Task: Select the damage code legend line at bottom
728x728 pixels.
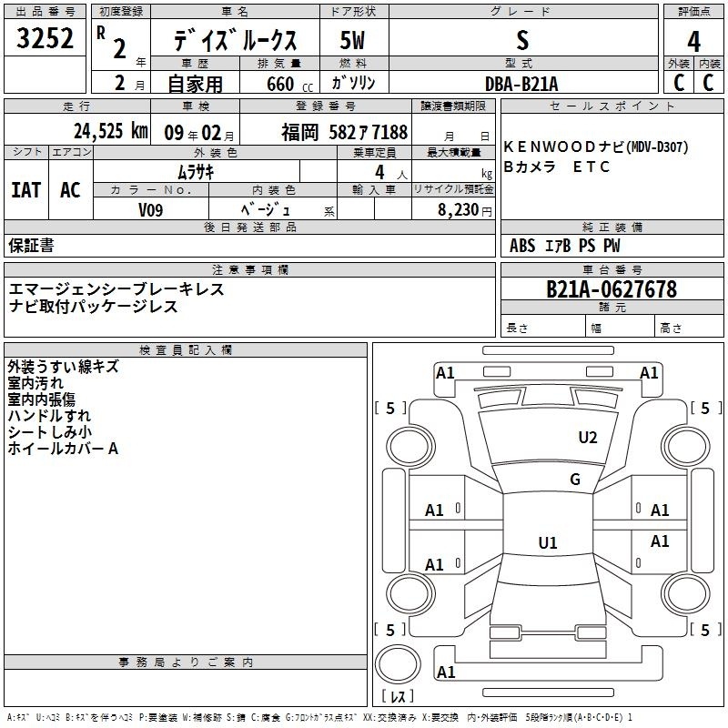Action: [x=319, y=718]
